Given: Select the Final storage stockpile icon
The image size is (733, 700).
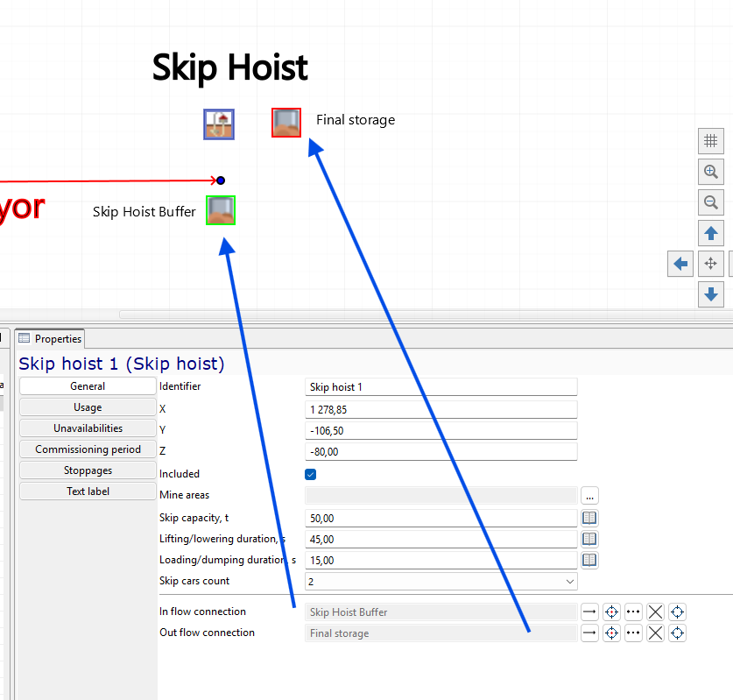Looking at the screenshot, I should click(286, 123).
